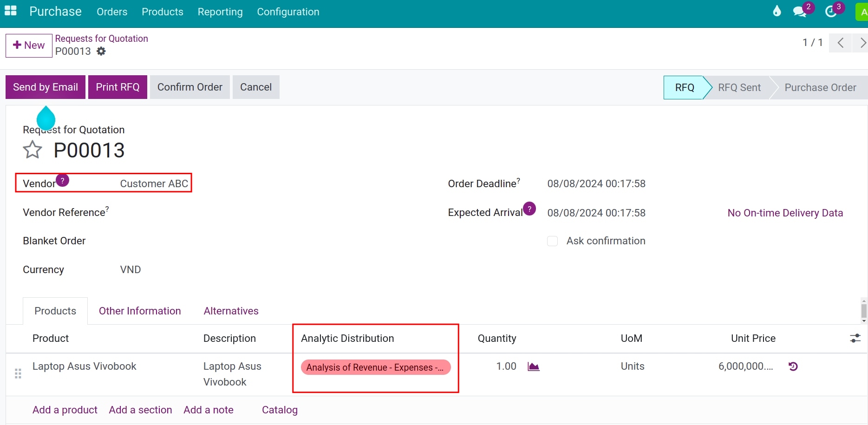Open Requests for Quotation breadcrumb link
This screenshot has width=868, height=425.
point(102,39)
